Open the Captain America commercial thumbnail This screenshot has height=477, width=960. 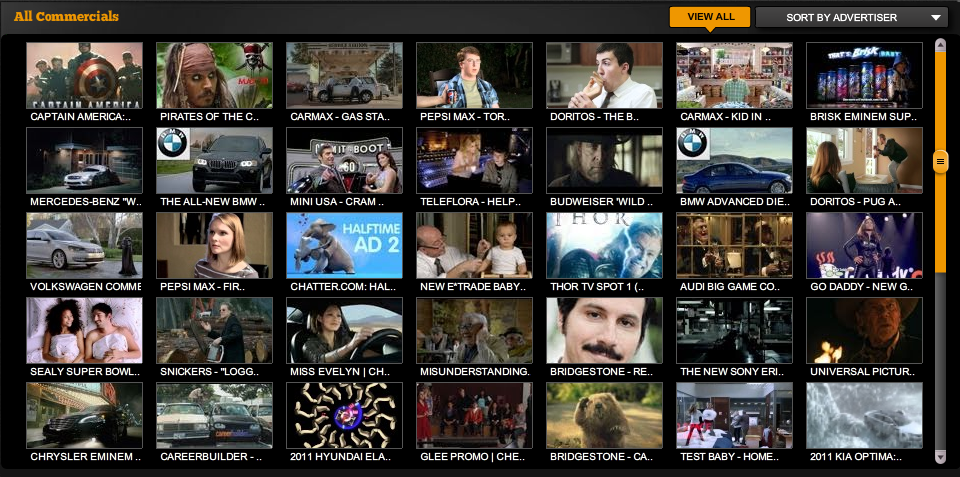(84, 75)
